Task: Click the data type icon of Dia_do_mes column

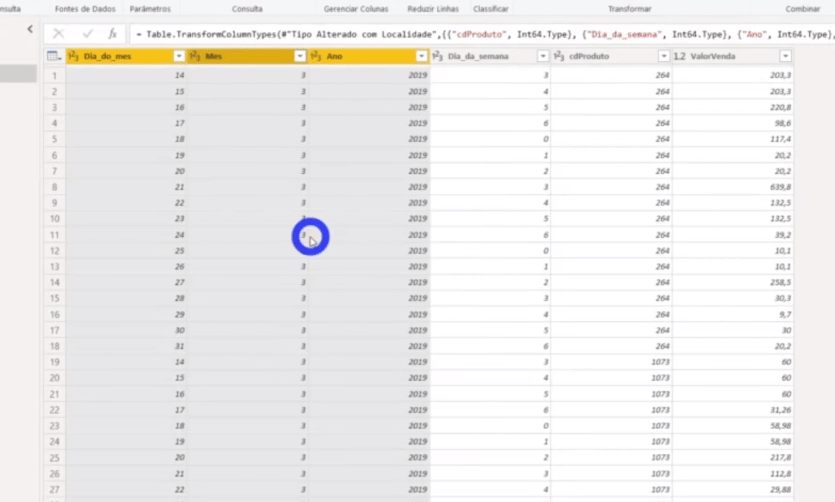Action: point(74,57)
